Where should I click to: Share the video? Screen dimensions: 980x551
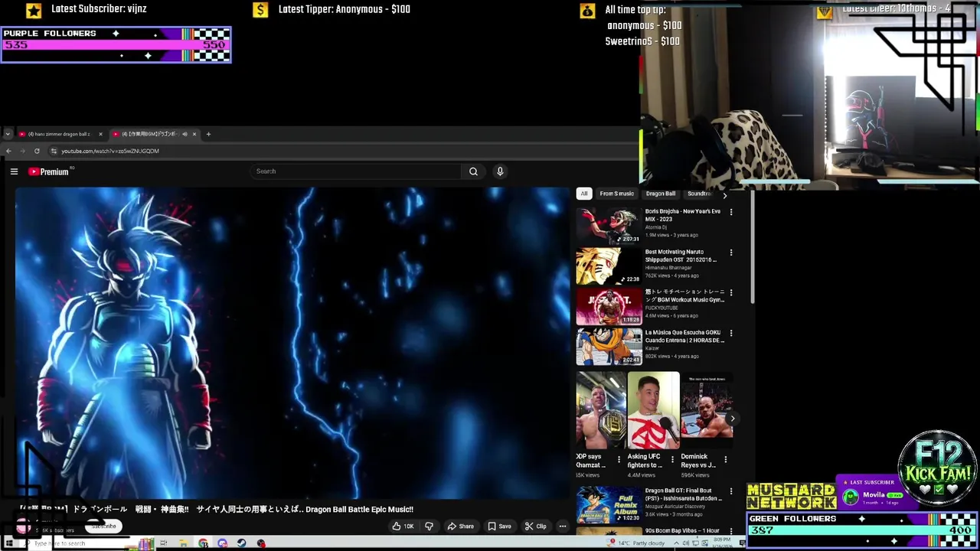[460, 526]
